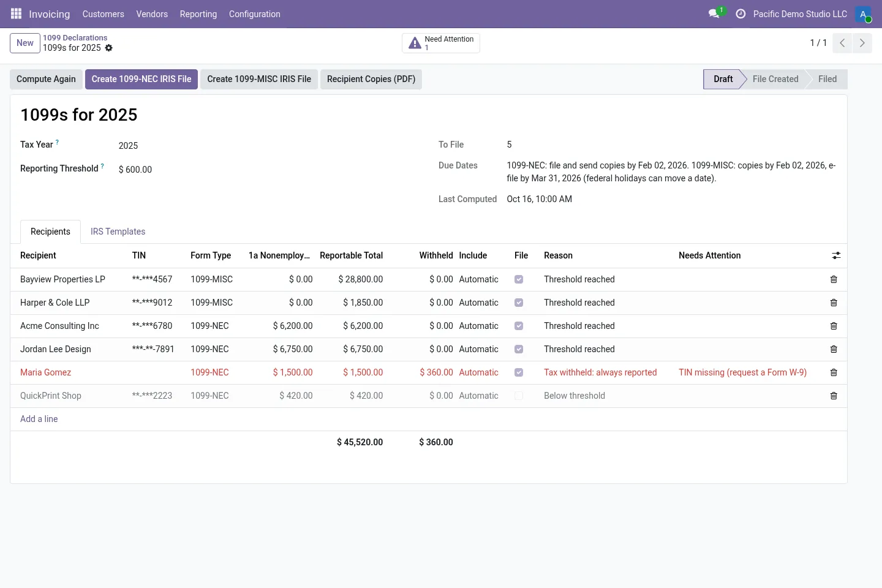
Task: Switch to the IRS Templates tab
Action: [x=118, y=232]
